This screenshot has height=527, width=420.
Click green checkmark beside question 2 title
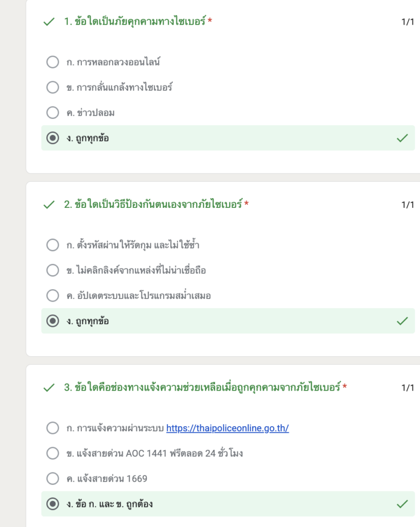(49, 205)
